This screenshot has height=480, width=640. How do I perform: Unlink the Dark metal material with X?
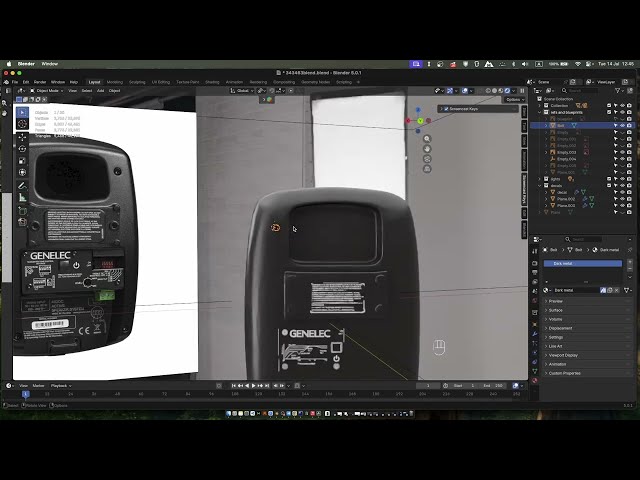pos(617,290)
